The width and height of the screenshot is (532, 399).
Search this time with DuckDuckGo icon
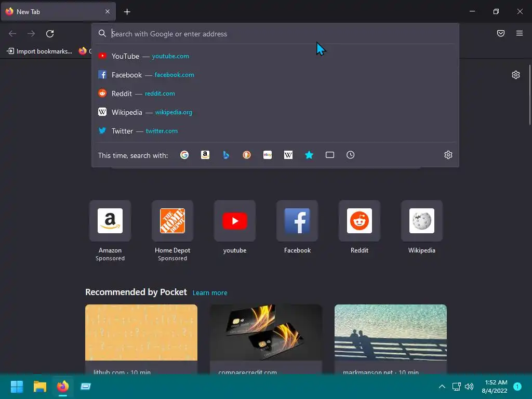click(247, 155)
